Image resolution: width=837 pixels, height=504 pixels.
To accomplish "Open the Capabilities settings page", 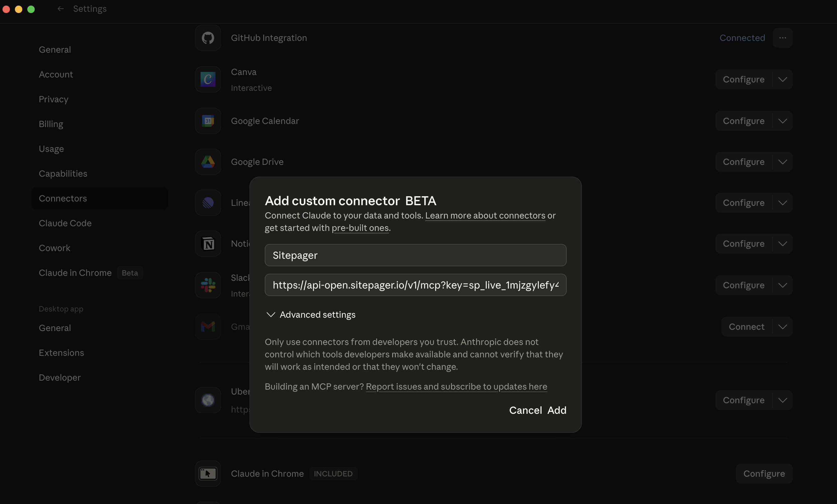I will coord(99,174).
